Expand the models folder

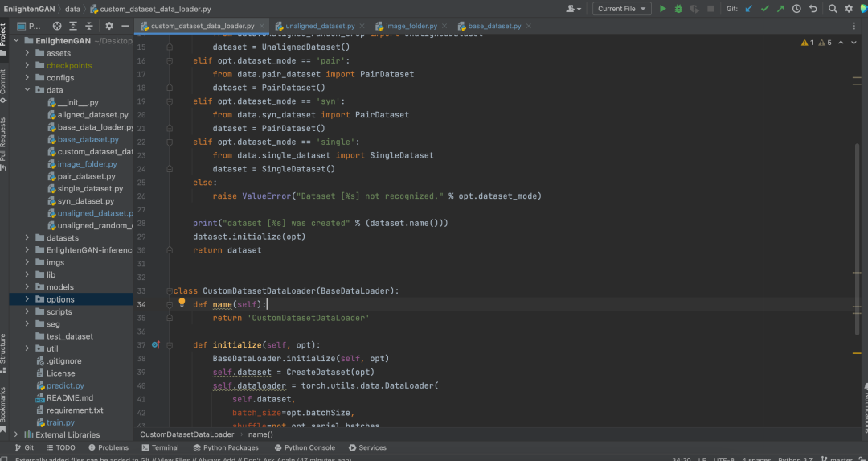[x=27, y=287]
